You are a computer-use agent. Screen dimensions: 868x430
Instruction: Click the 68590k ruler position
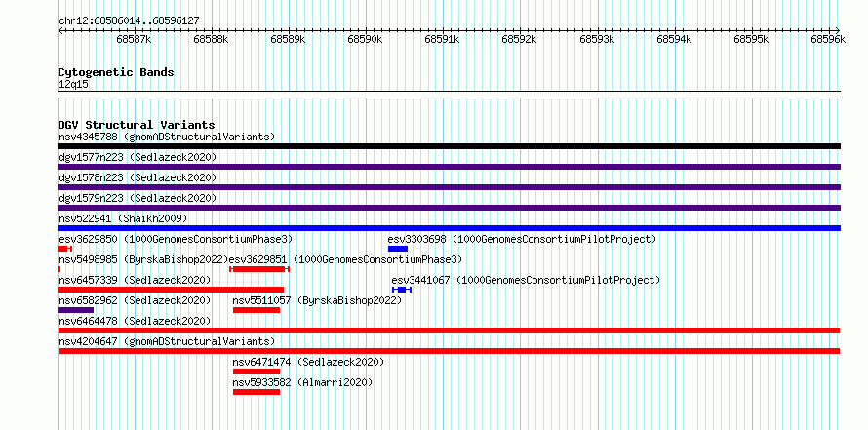point(365,39)
